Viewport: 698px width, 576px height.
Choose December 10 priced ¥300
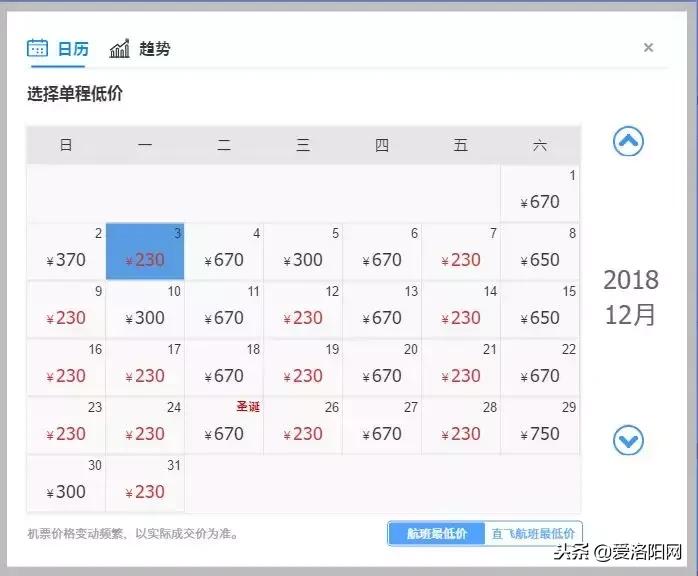145,309
